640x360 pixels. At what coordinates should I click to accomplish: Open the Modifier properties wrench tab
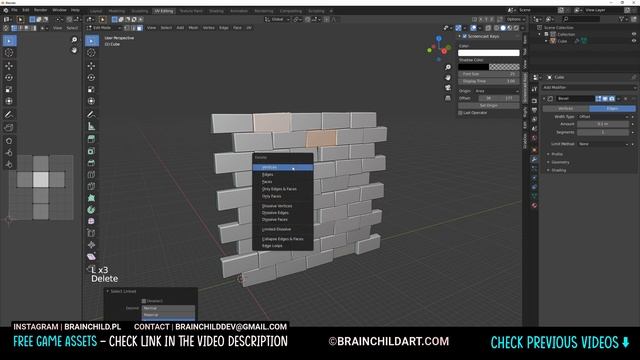pos(534,160)
